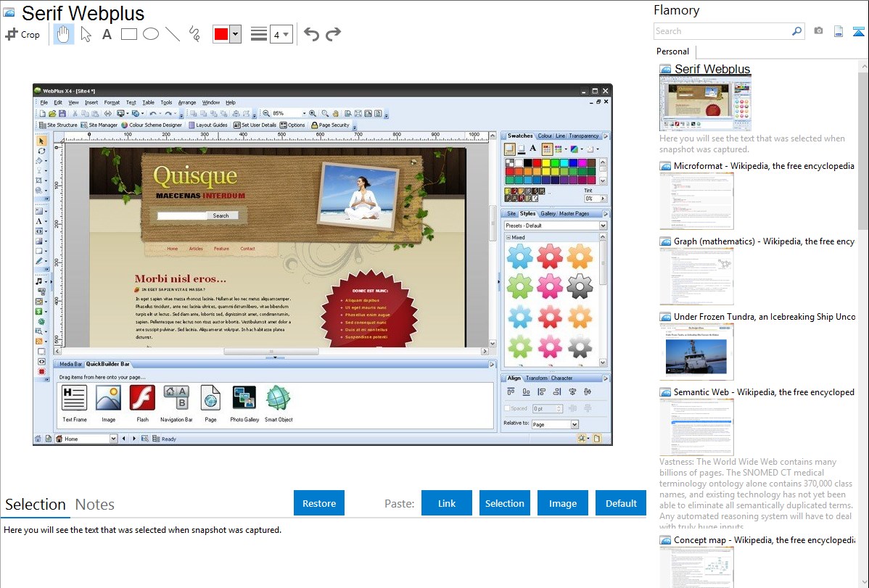Switch to the Notes tab

[95, 505]
